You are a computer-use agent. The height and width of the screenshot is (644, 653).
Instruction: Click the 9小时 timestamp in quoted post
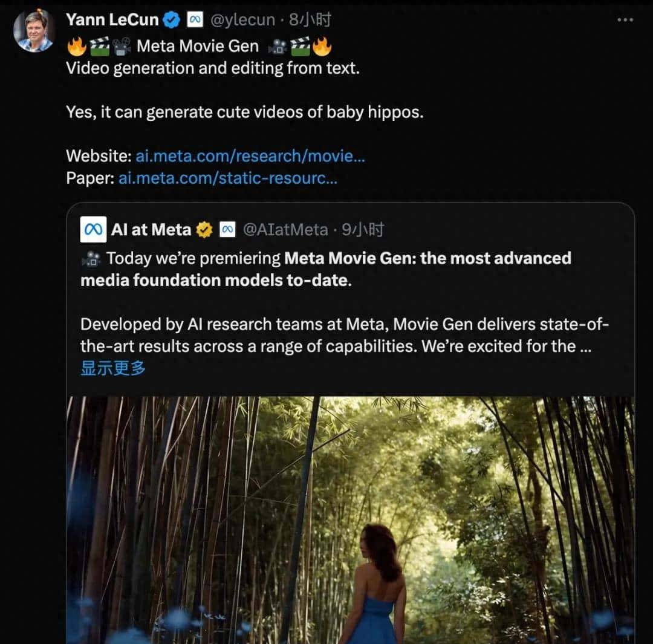[x=363, y=230]
